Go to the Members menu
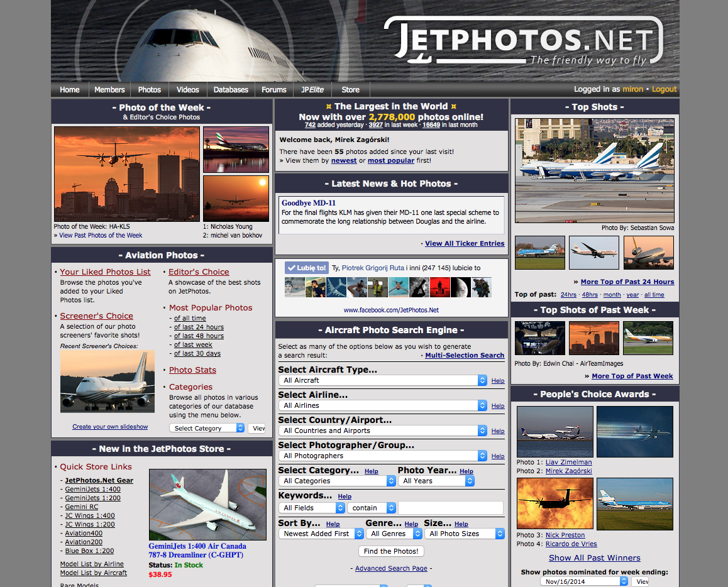Screen dimensions: 728x587 (x=109, y=89)
